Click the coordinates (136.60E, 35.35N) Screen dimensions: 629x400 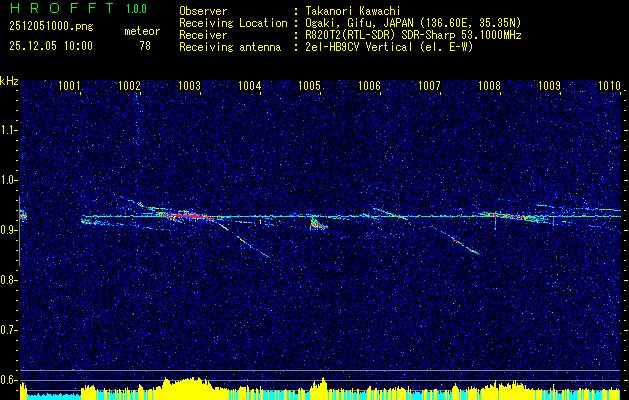click(x=473, y=23)
